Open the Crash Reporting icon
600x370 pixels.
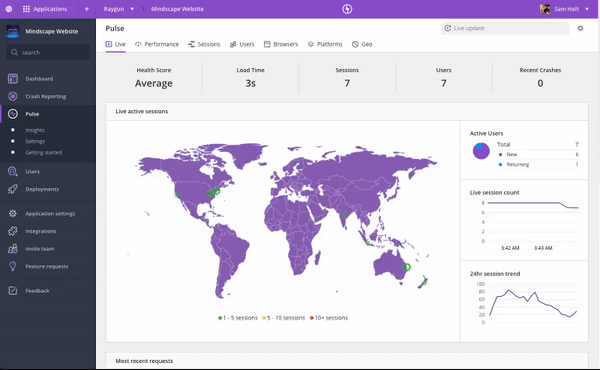pyautogui.click(x=13, y=96)
